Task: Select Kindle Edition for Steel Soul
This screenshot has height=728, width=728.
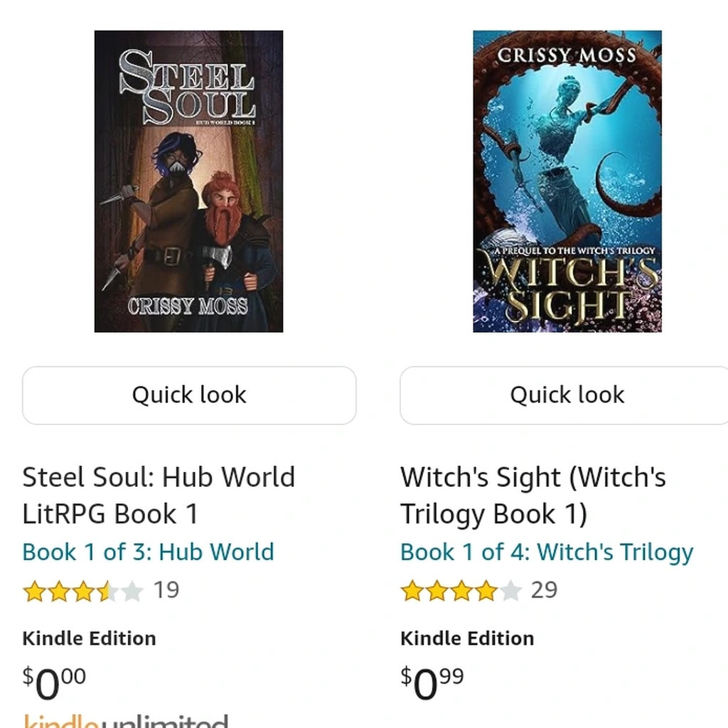Action: pyautogui.click(x=89, y=638)
